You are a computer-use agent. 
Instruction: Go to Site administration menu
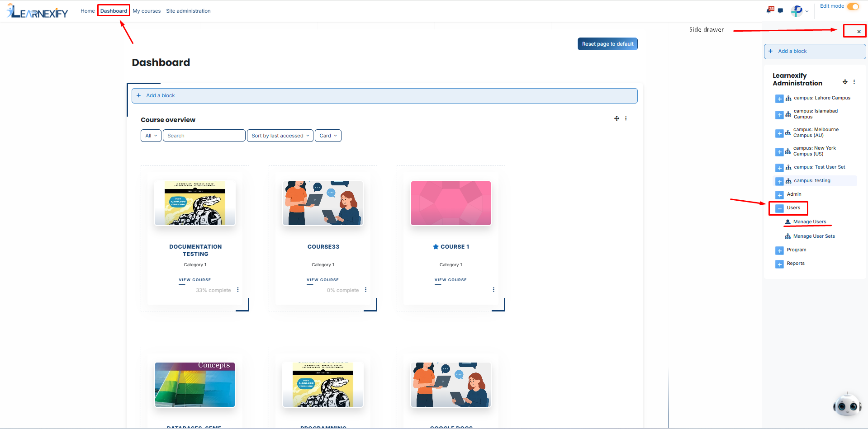188,11
